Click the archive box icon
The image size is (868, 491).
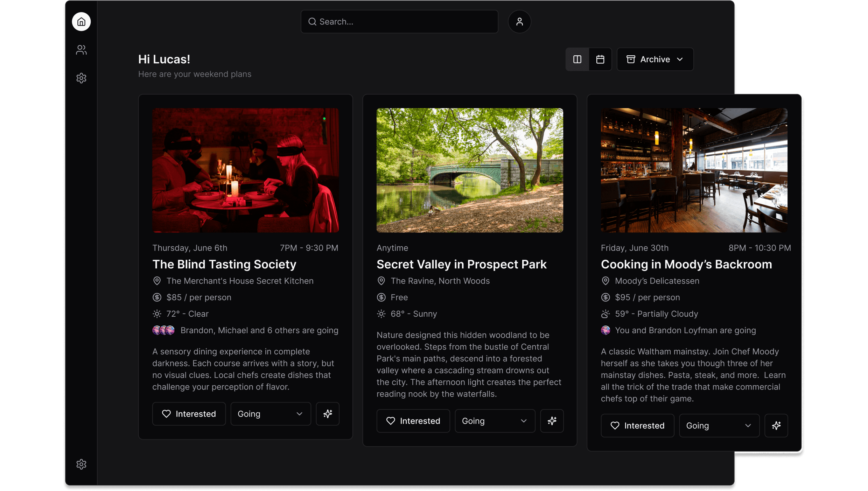631,59
